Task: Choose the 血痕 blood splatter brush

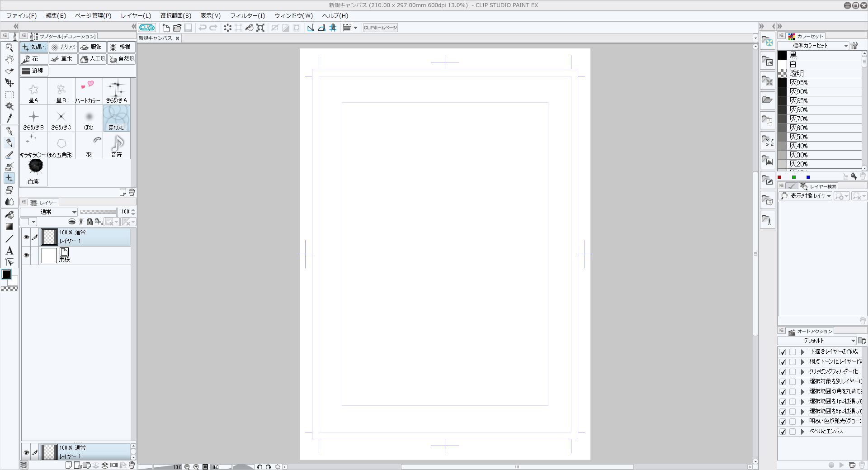Action: coord(33,172)
